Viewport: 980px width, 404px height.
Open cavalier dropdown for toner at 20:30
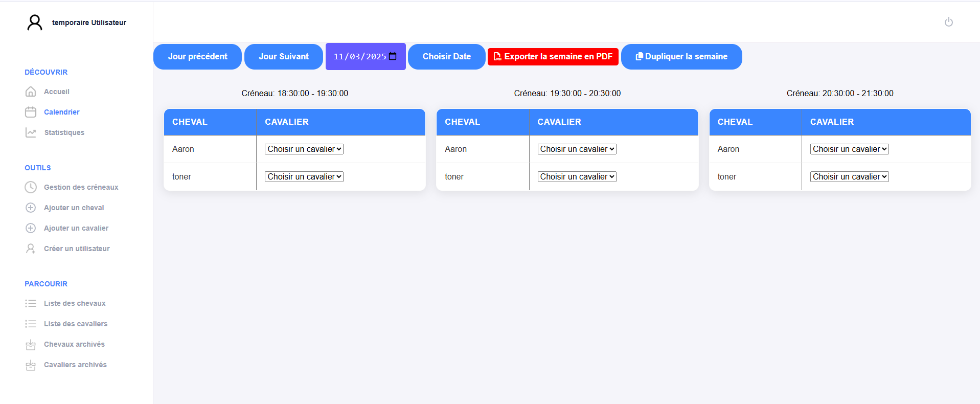click(x=849, y=177)
